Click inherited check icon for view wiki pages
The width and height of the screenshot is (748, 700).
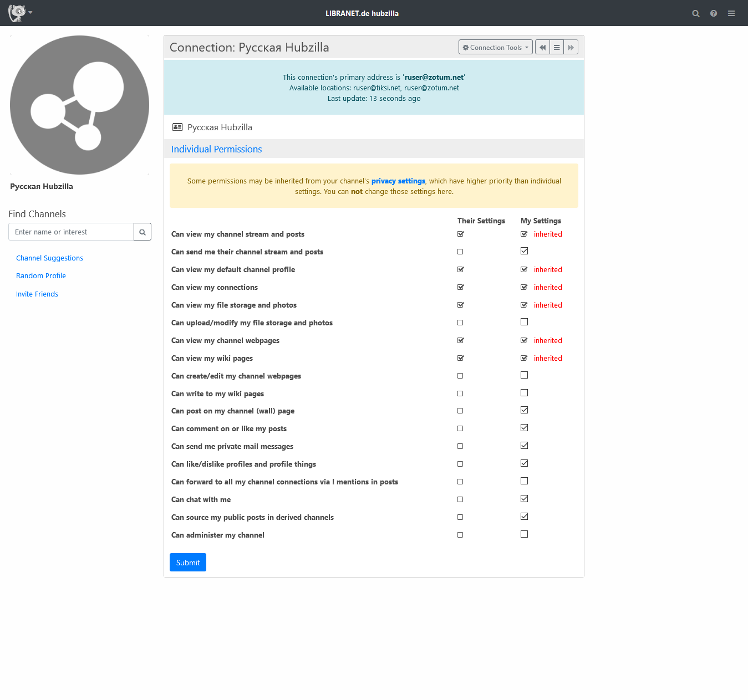click(x=524, y=358)
